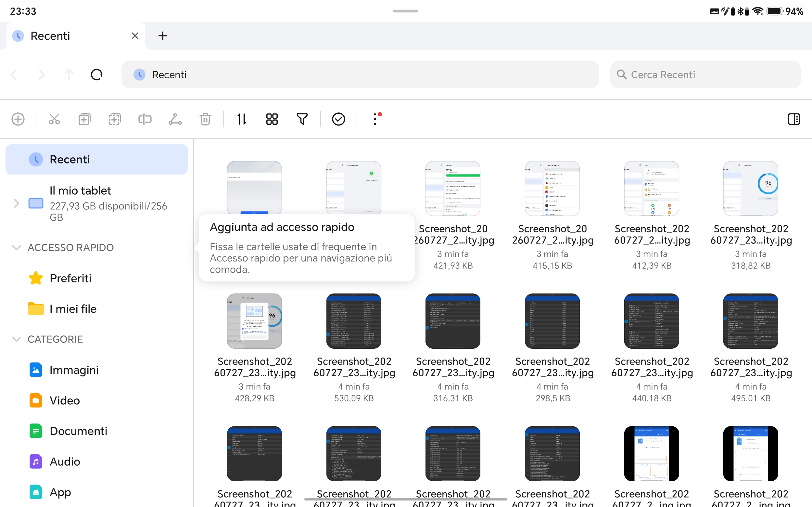Tap the Bluetooth icon in the status bar
The height and width of the screenshot is (507, 812).
point(740,11)
